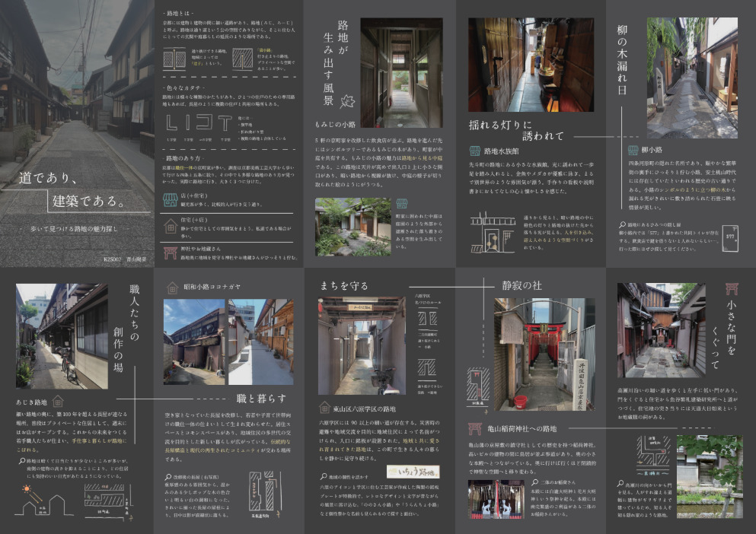Screen dimensions: 756x534
Task: Click the まちを守る heading
Action: (344, 286)
